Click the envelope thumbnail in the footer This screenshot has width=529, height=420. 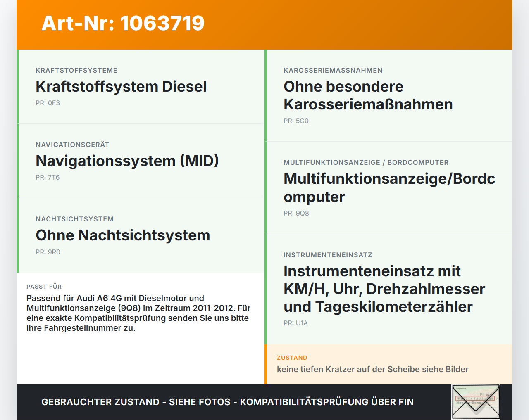[476, 402]
